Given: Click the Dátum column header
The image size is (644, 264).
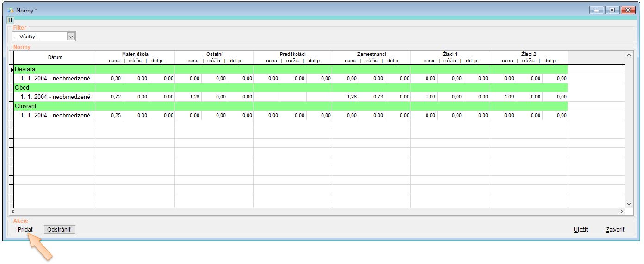Looking at the screenshot, I should tap(55, 57).
